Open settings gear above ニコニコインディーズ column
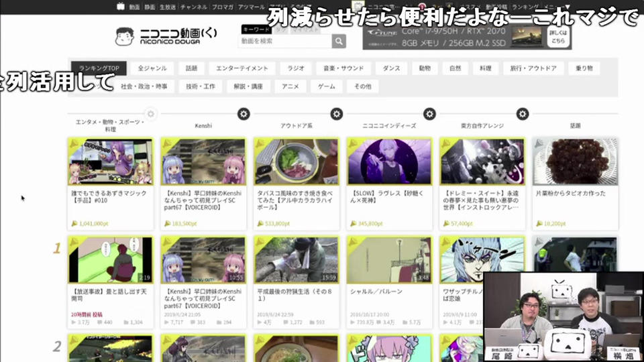The image size is (644, 362). (x=429, y=114)
